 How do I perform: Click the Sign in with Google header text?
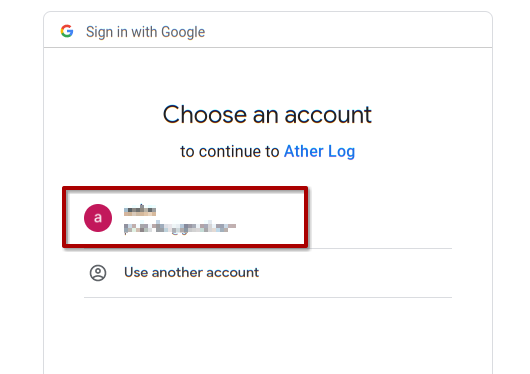145,32
